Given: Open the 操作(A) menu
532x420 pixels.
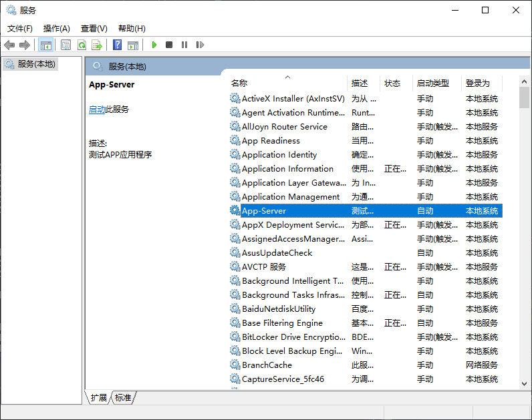Looking at the screenshot, I should click(x=57, y=29).
